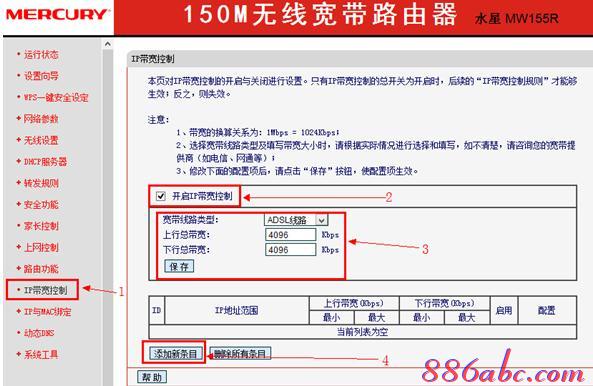This screenshot has width=593, height=386.
Task: Expand 安全功能 menu
Action: pos(41,205)
